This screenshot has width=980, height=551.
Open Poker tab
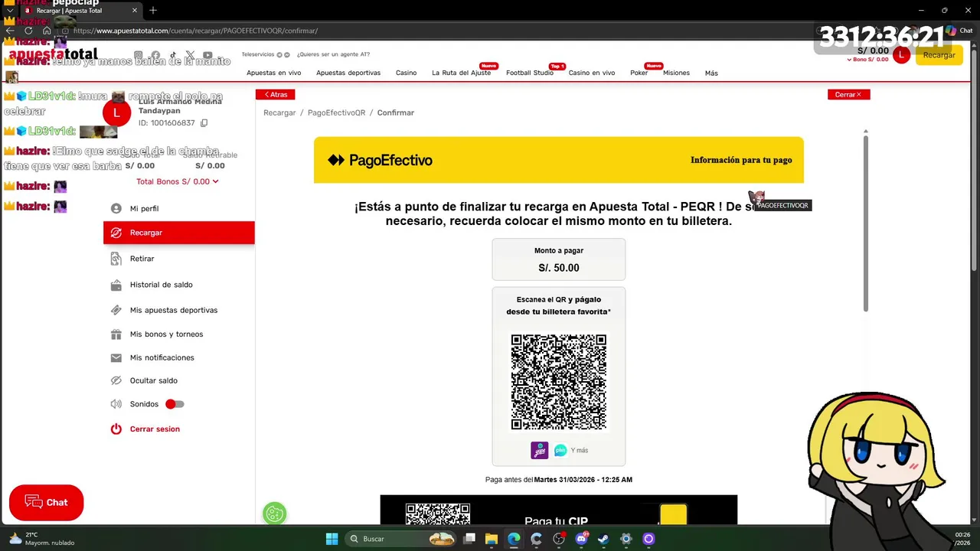coord(639,73)
